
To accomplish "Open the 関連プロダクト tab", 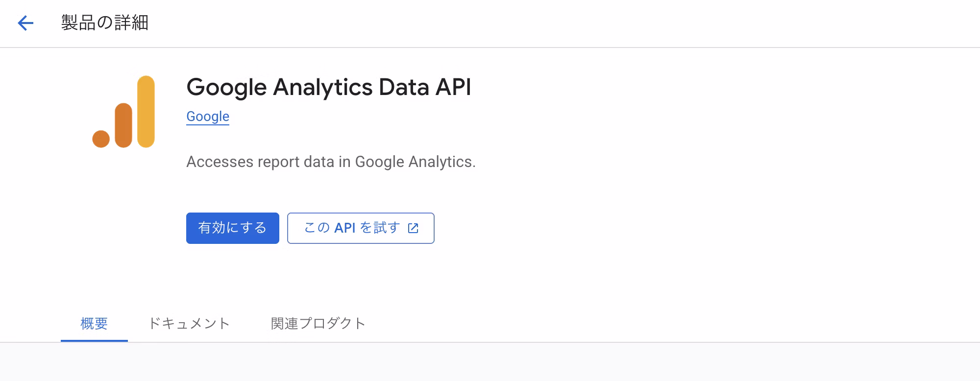I will (x=318, y=323).
